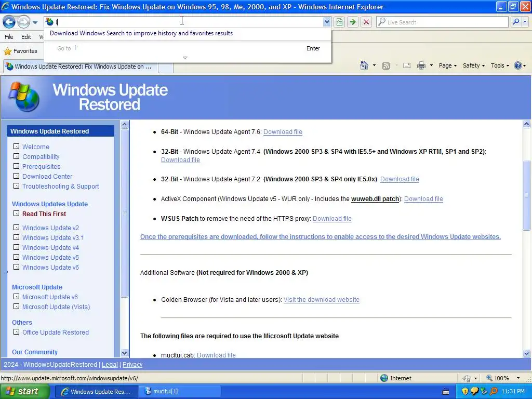Click sidebar scrollbar down arrow
This screenshot has height=399, width=532.
coord(124,353)
